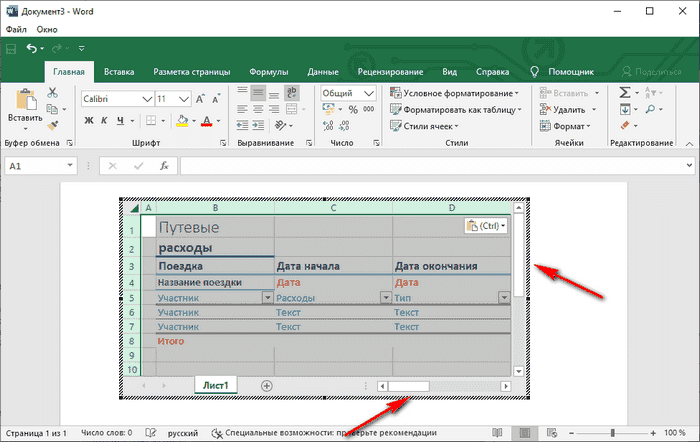Open the Формулы ribbon tab
700x442 pixels.
270,72
